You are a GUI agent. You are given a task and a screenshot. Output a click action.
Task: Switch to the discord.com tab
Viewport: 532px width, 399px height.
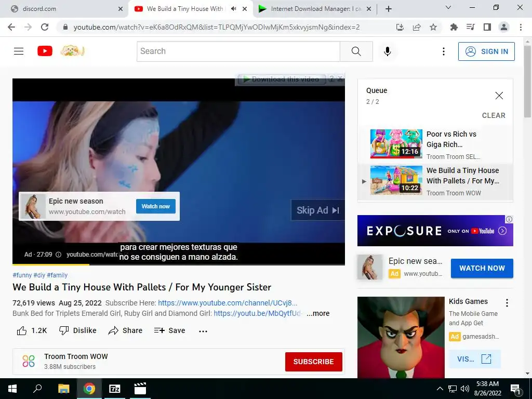point(64,9)
